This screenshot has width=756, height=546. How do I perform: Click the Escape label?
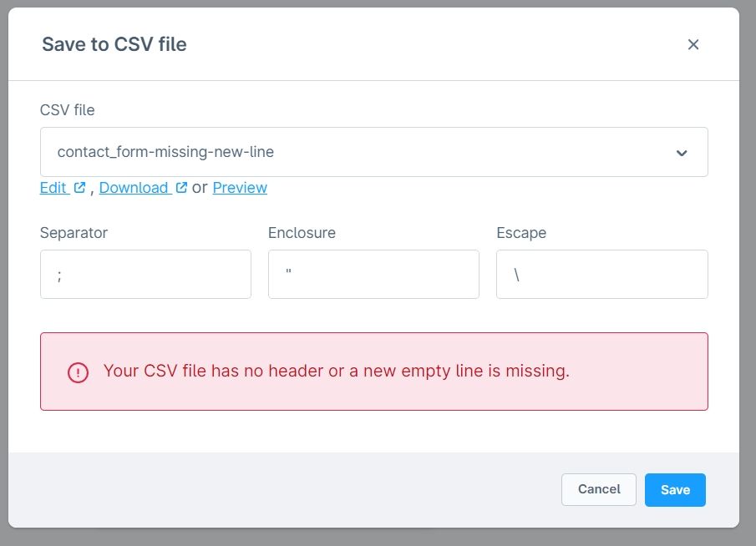click(521, 233)
